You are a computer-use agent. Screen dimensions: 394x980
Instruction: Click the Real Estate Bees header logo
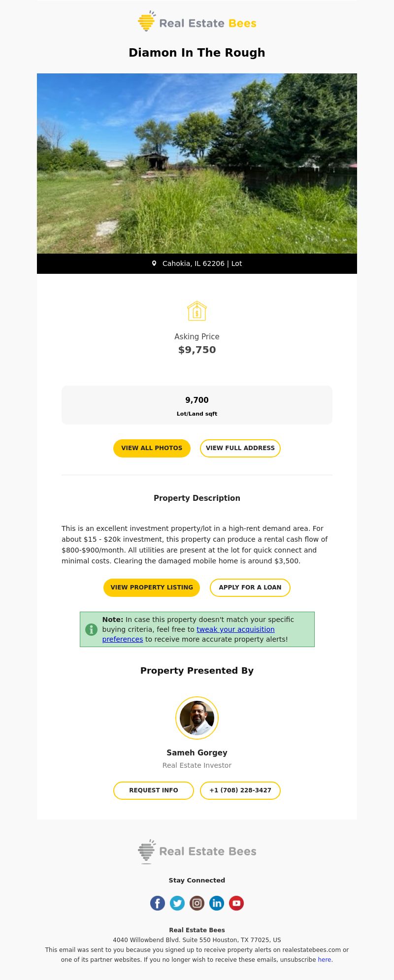pyautogui.click(x=197, y=22)
